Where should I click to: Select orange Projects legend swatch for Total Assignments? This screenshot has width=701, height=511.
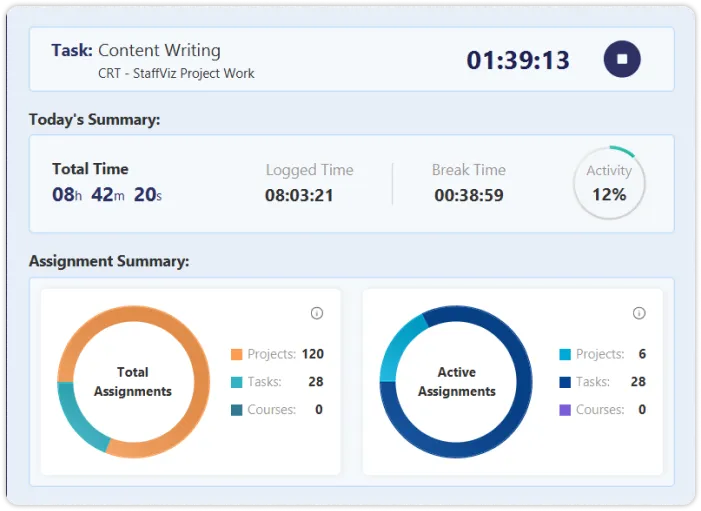(x=236, y=354)
